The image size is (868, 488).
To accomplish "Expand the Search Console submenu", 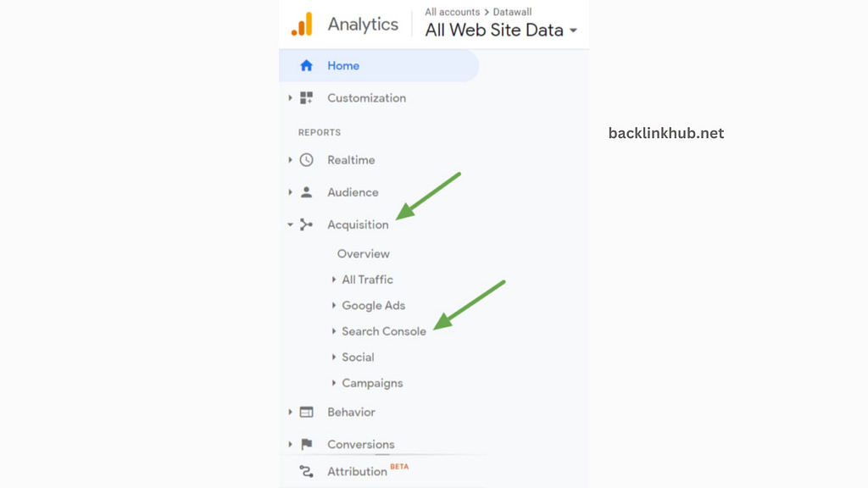I will (334, 331).
